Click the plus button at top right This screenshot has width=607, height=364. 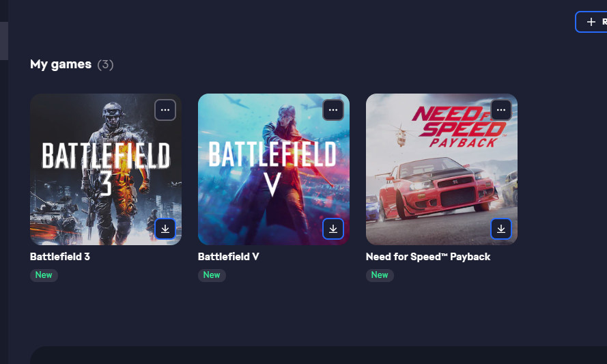point(591,22)
